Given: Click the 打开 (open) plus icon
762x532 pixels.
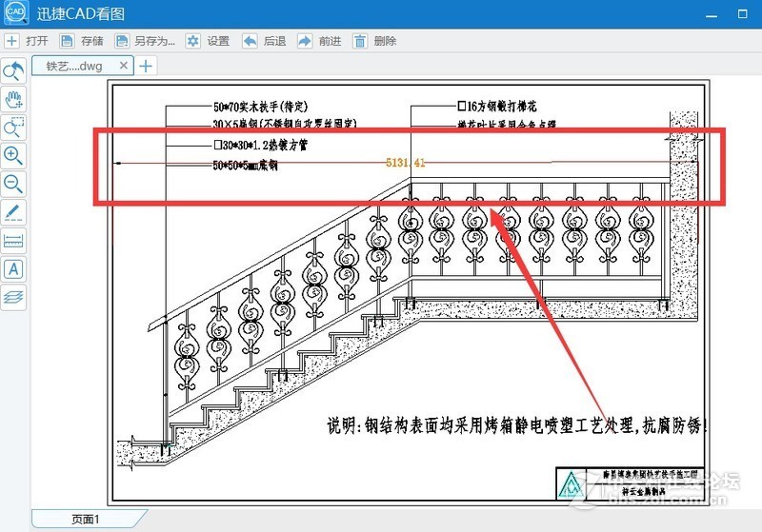Looking at the screenshot, I should coord(11,41).
